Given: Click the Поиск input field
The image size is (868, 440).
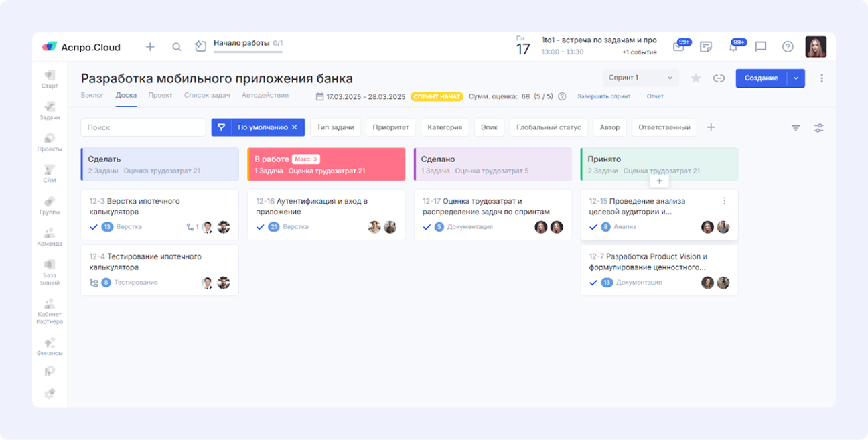Looking at the screenshot, I should [x=143, y=127].
